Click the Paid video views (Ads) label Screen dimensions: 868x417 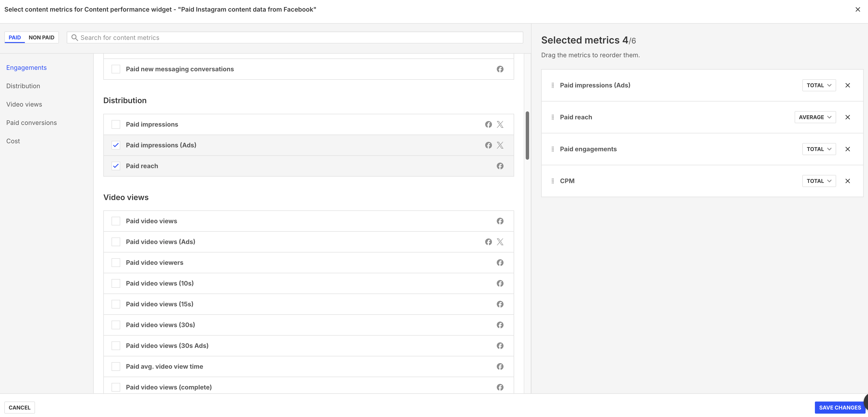(161, 242)
